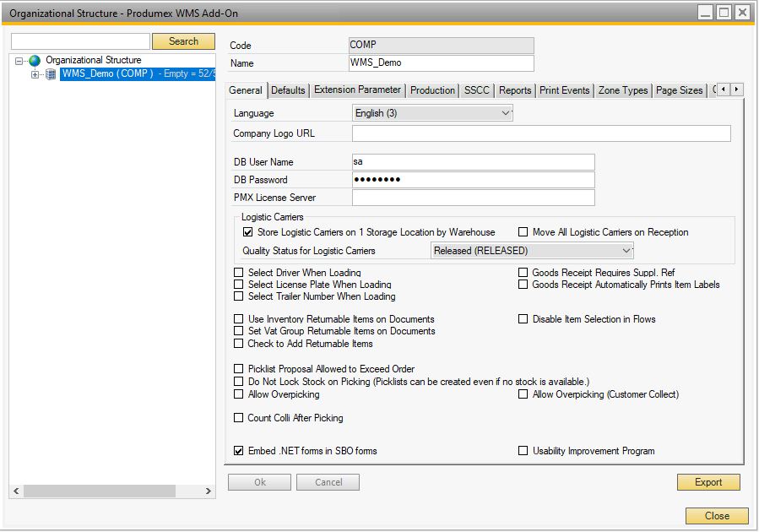Open Quality Status for Logistic Carriers dropdown
This screenshot has height=532, width=759.
pos(626,251)
